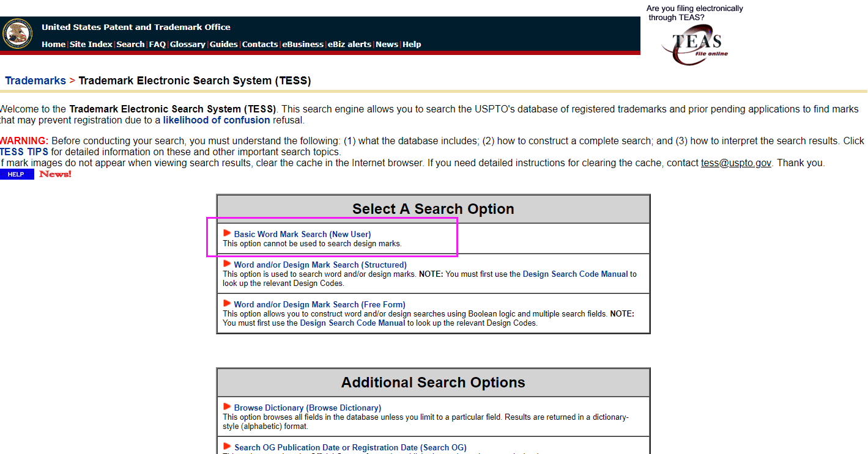Click the Trademarks breadcrumb link
Image resolution: width=868 pixels, height=454 pixels.
coord(35,81)
